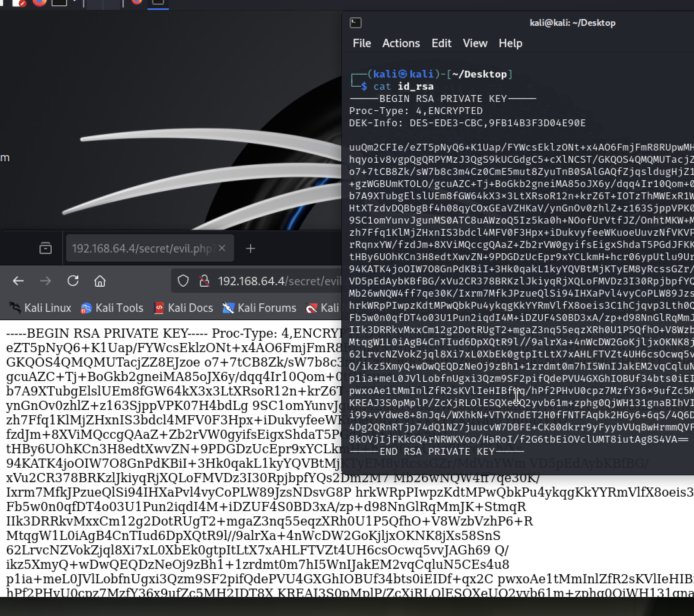The width and height of the screenshot is (694, 616).
Task: Click the insecure connection padlock icon
Action: (x=204, y=281)
